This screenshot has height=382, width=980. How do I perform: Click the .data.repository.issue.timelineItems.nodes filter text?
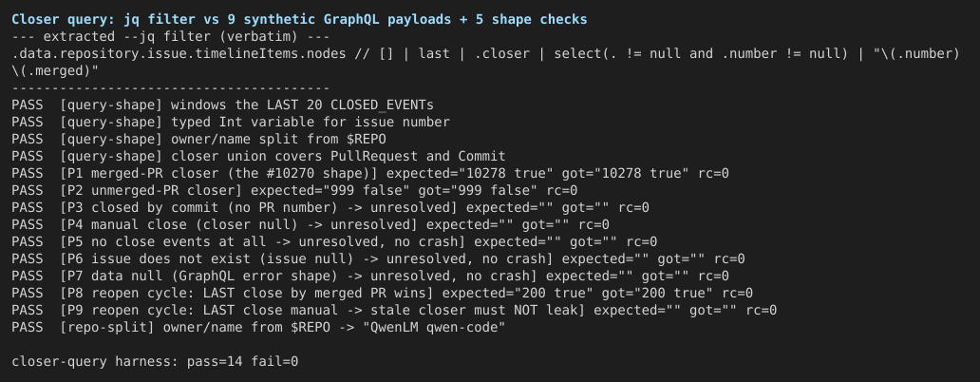[485, 54]
